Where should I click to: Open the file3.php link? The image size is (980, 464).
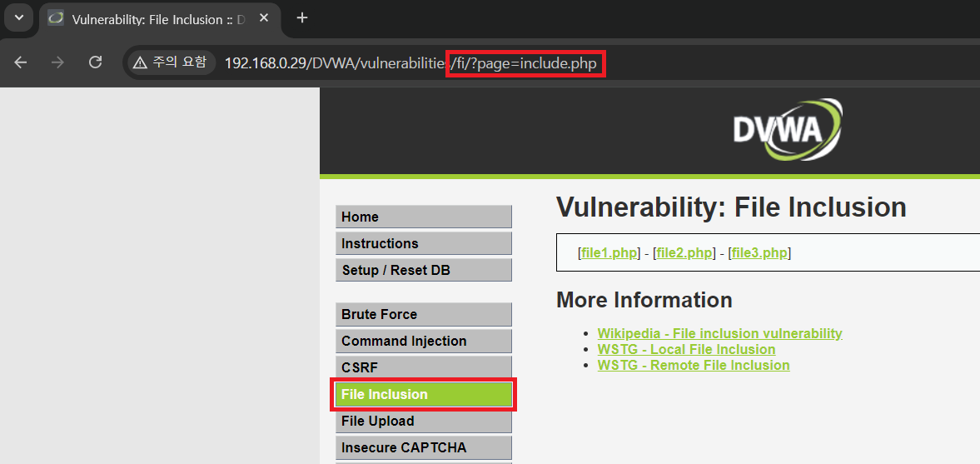[x=759, y=253]
